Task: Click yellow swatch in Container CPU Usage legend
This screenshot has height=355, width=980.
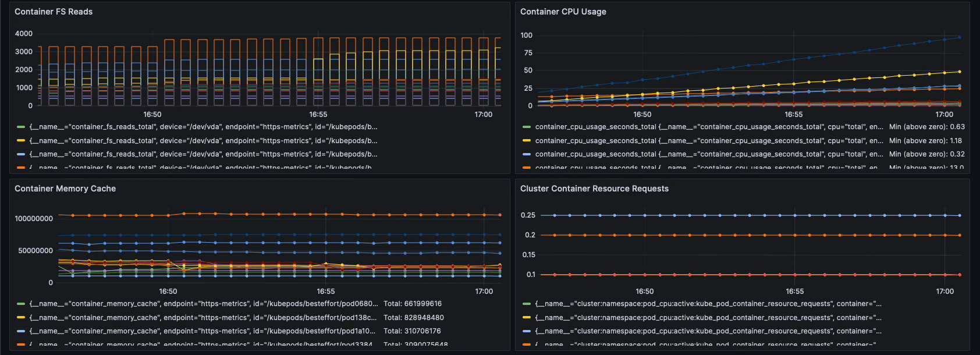Action: [527, 141]
